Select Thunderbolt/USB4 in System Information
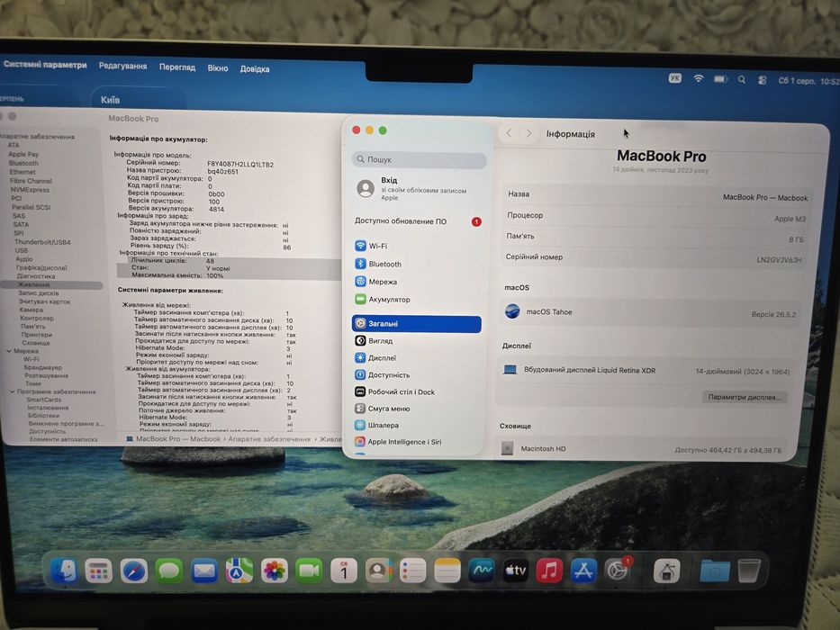The image size is (840, 630). point(42,241)
